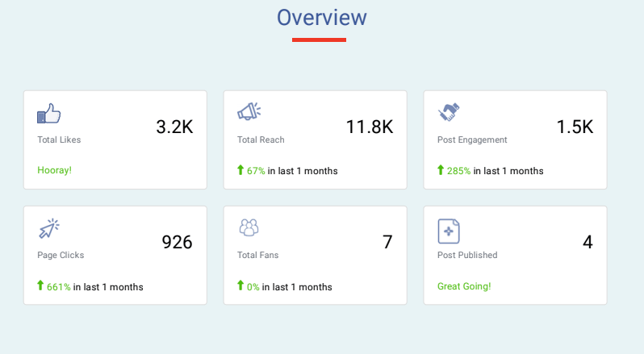
Task: Click the 3.2K likes value
Action: pyautogui.click(x=174, y=127)
